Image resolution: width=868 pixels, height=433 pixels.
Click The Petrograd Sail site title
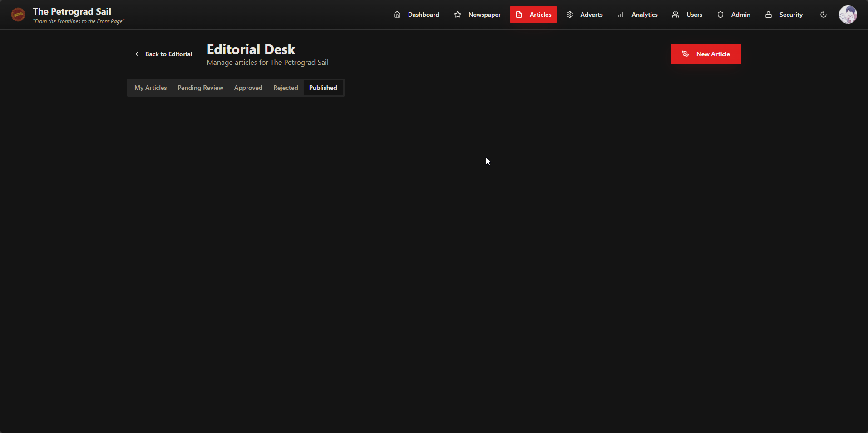72,11
